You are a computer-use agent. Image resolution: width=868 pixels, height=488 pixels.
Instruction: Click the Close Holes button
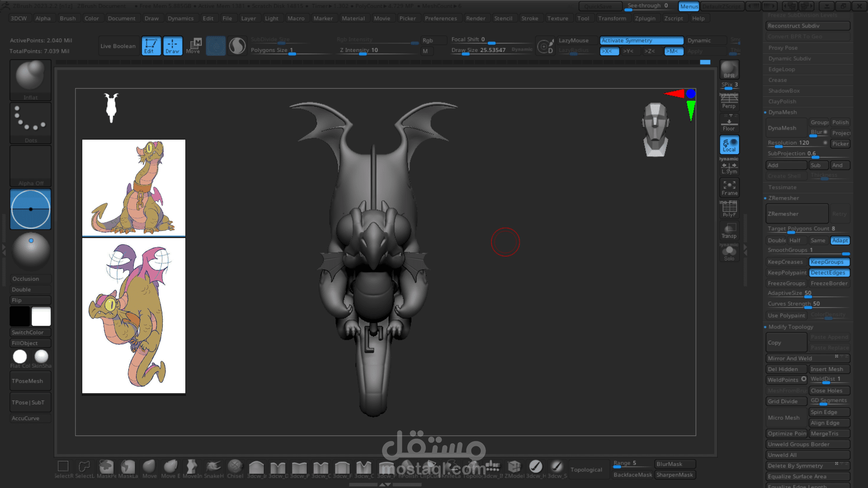(829, 391)
